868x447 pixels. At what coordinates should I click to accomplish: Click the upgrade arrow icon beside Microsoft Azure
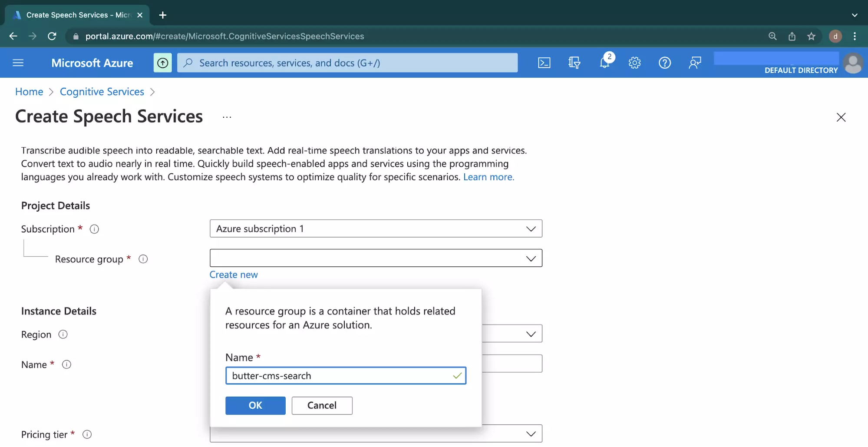coord(163,63)
